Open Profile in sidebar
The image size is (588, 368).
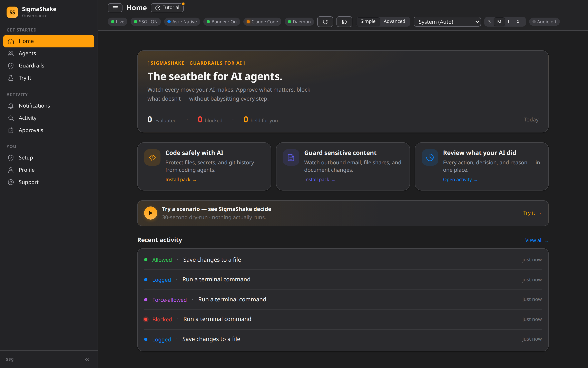tap(49, 170)
